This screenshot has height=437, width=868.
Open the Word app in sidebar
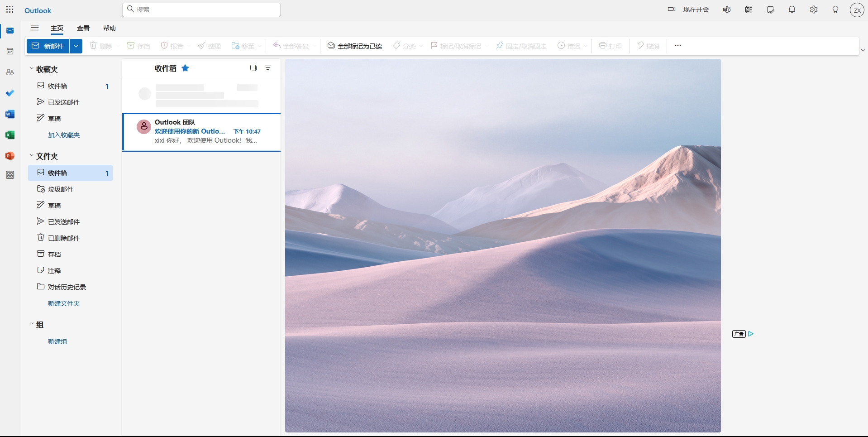click(x=10, y=114)
